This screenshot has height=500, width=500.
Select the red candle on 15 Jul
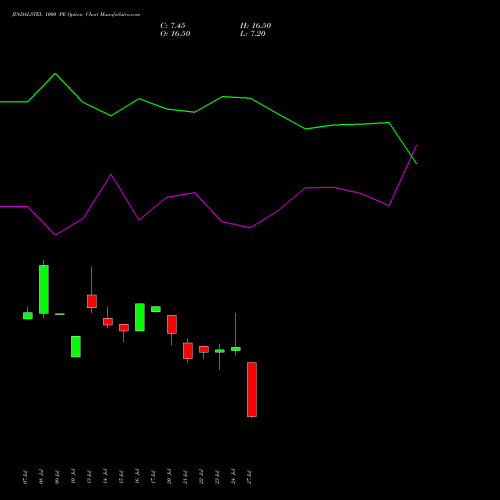tap(124, 328)
